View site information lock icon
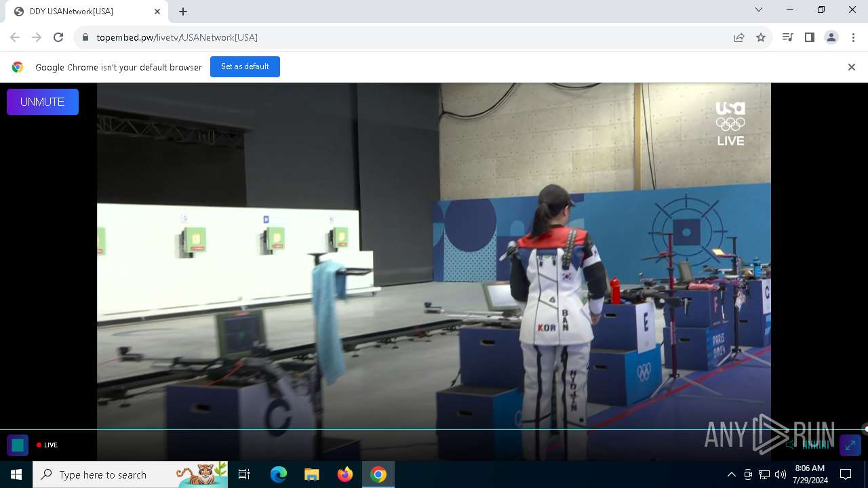The image size is (868, 488). tap(85, 37)
